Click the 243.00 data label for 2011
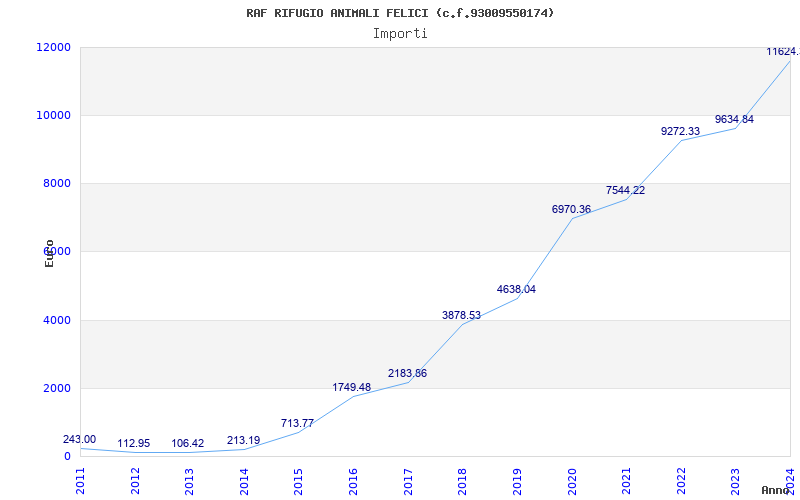Screen dimensions: 800x500 click(79, 439)
